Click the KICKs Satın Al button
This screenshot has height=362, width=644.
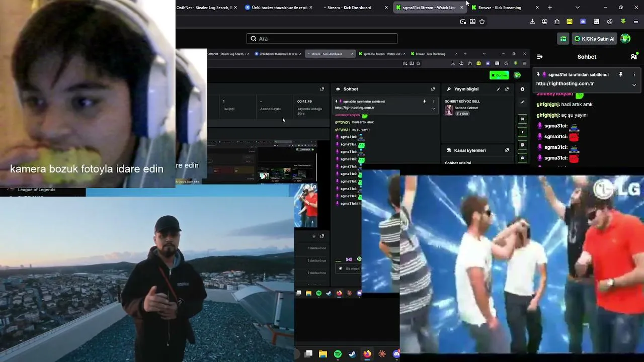[594, 39]
